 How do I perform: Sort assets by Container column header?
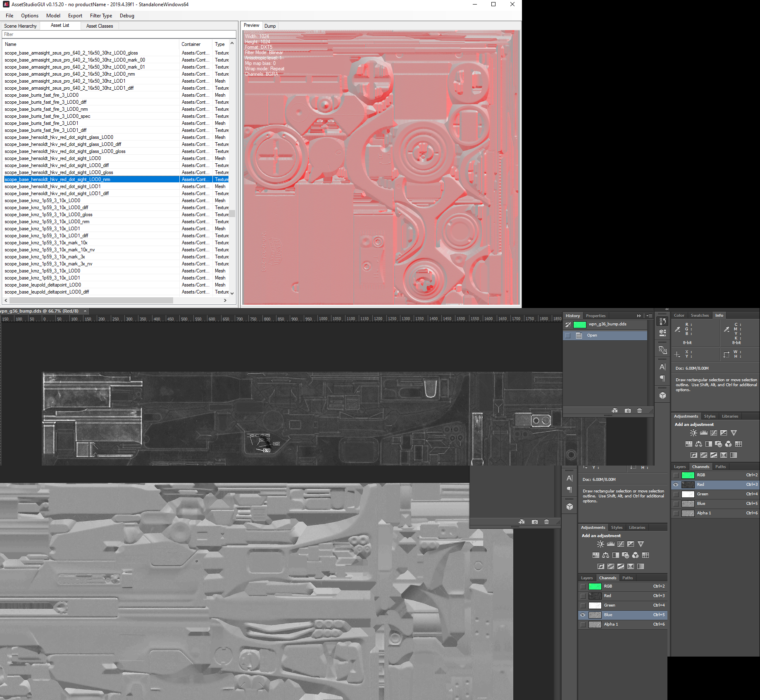(196, 44)
